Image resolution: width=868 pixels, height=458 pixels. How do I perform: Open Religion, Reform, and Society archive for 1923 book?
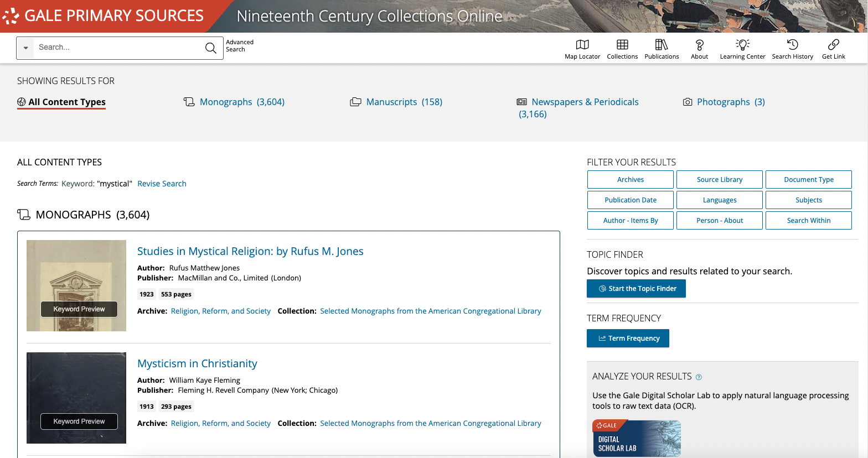pyautogui.click(x=221, y=311)
